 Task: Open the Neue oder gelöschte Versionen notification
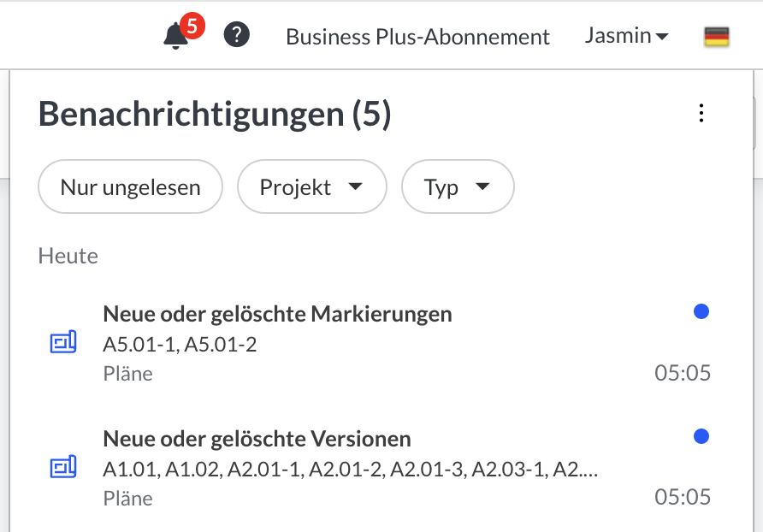257,439
